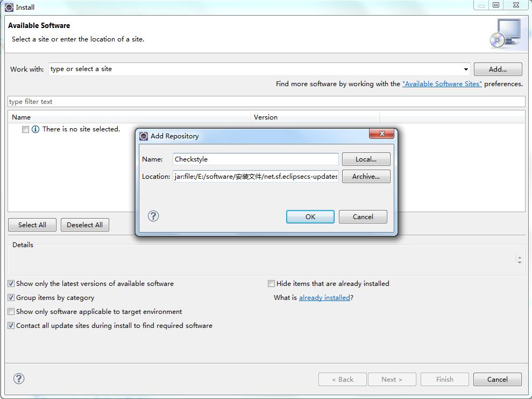Click the help icon in the Install window

pyautogui.click(x=19, y=379)
